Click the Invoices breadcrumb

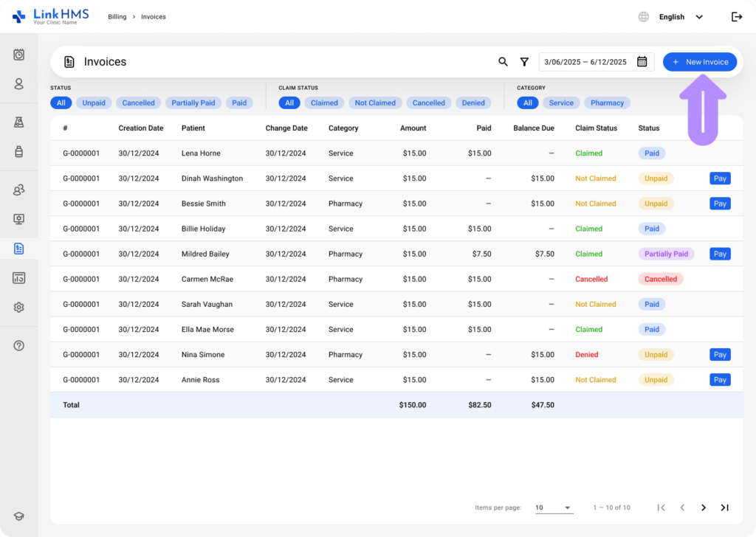[154, 17]
